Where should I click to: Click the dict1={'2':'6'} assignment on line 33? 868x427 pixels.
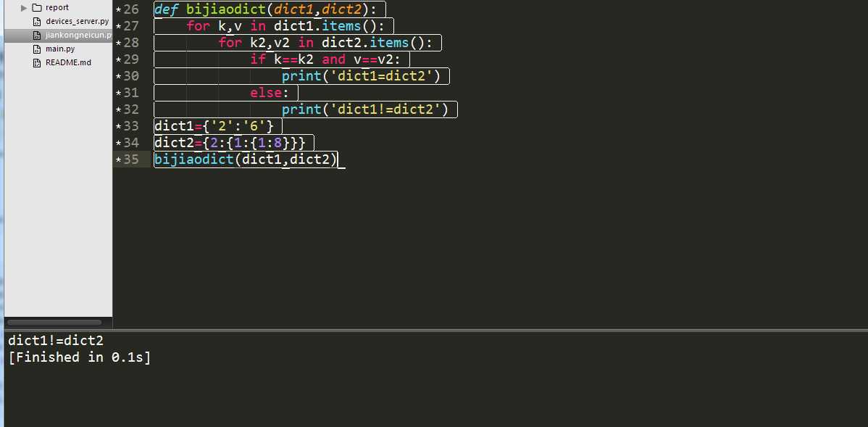[214, 126]
